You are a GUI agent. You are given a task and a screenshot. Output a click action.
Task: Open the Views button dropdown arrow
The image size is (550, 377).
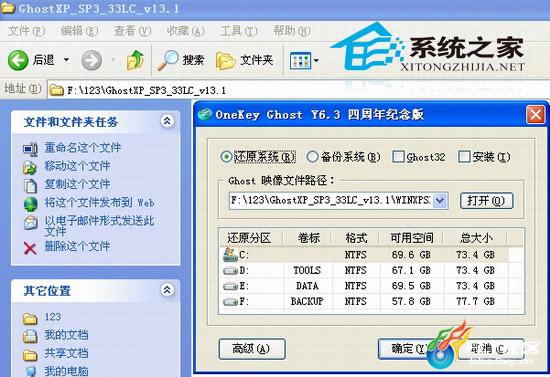pyautogui.click(x=316, y=60)
